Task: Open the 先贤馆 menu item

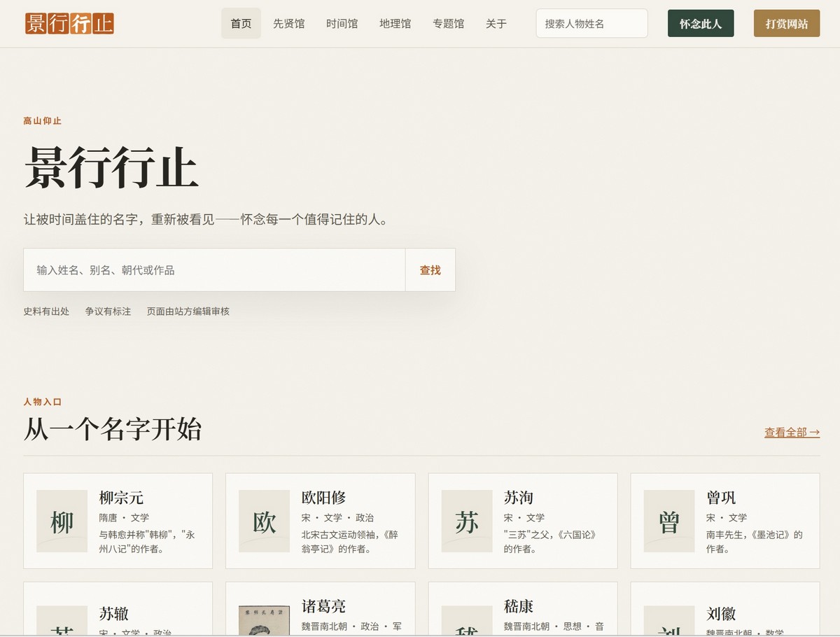Action: click(x=288, y=23)
